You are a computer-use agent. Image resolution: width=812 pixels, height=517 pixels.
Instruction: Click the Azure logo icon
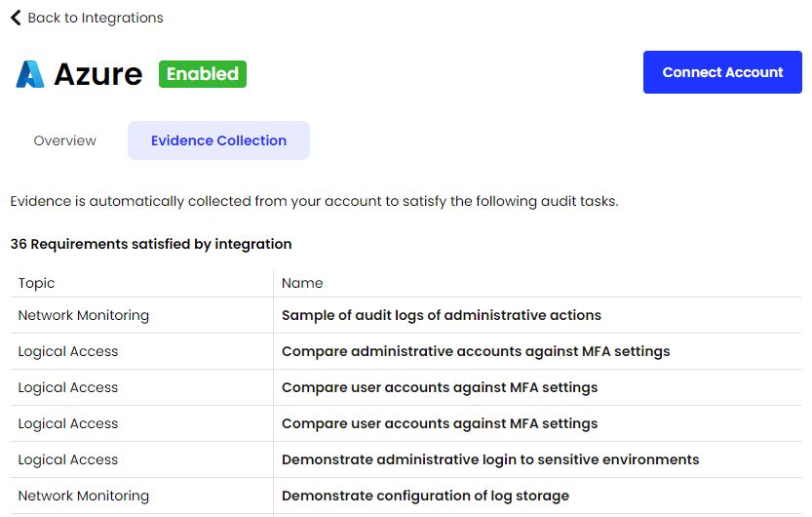click(x=30, y=74)
